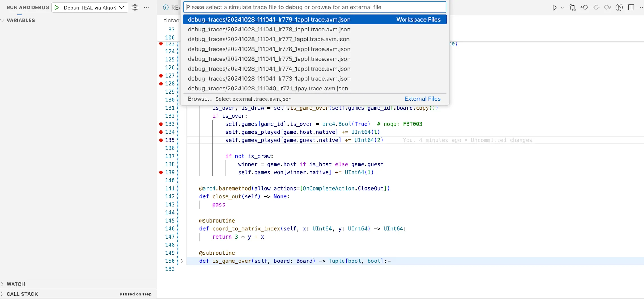Step out using the debug toolbar icon

tap(607, 7)
